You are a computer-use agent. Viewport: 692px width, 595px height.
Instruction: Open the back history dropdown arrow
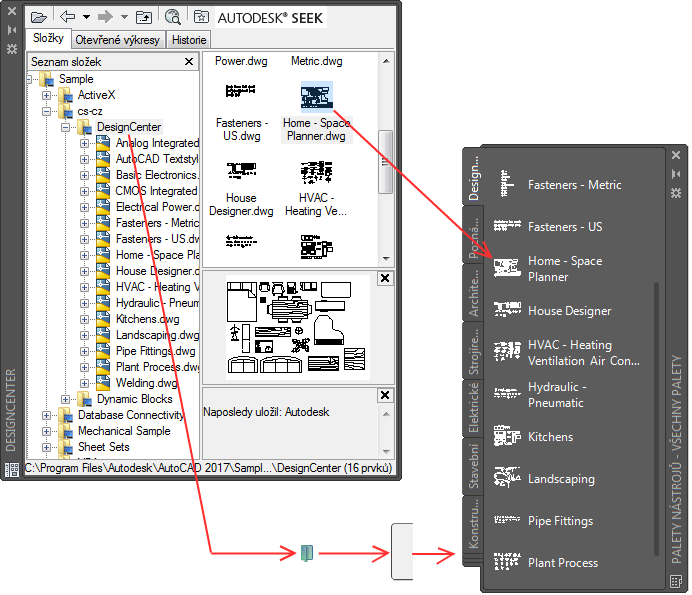point(86,17)
